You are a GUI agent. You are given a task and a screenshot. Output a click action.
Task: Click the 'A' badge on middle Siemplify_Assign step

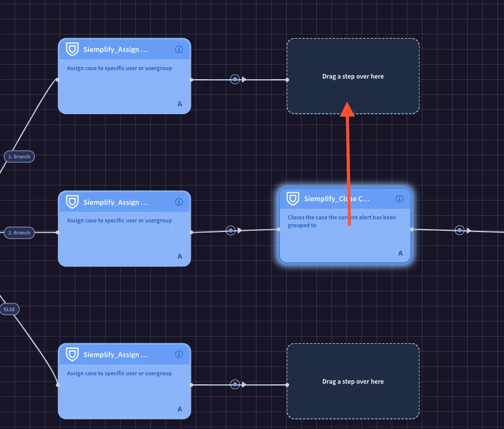tap(180, 256)
